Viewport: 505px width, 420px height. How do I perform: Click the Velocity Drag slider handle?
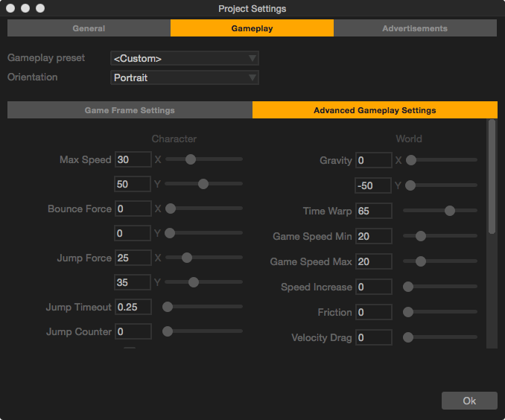click(408, 337)
